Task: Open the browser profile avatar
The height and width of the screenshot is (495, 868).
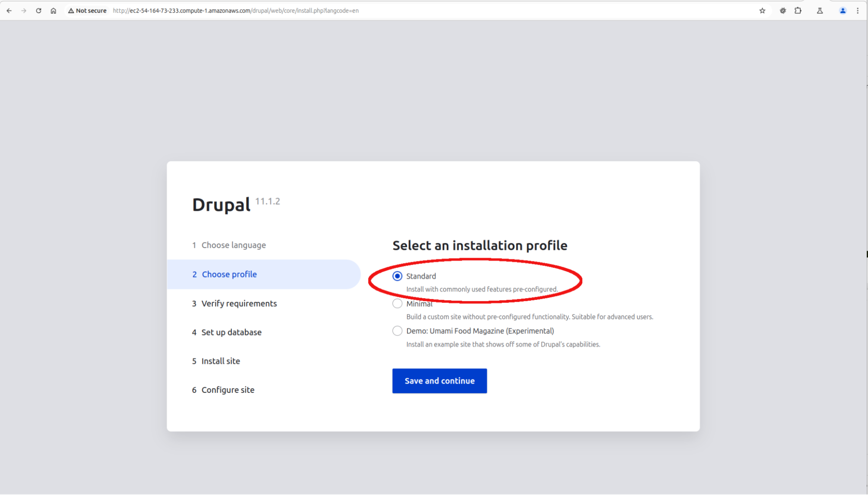Action: tap(843, 11)
